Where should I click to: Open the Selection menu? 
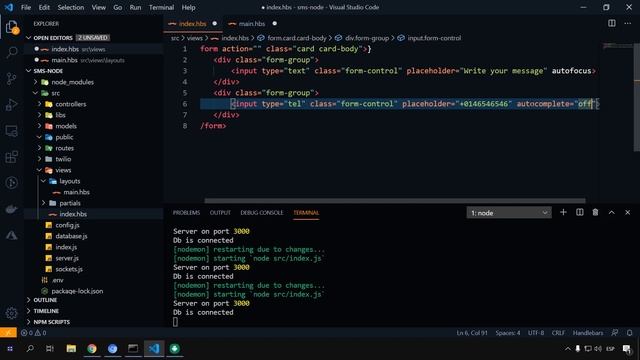[71, 7]
